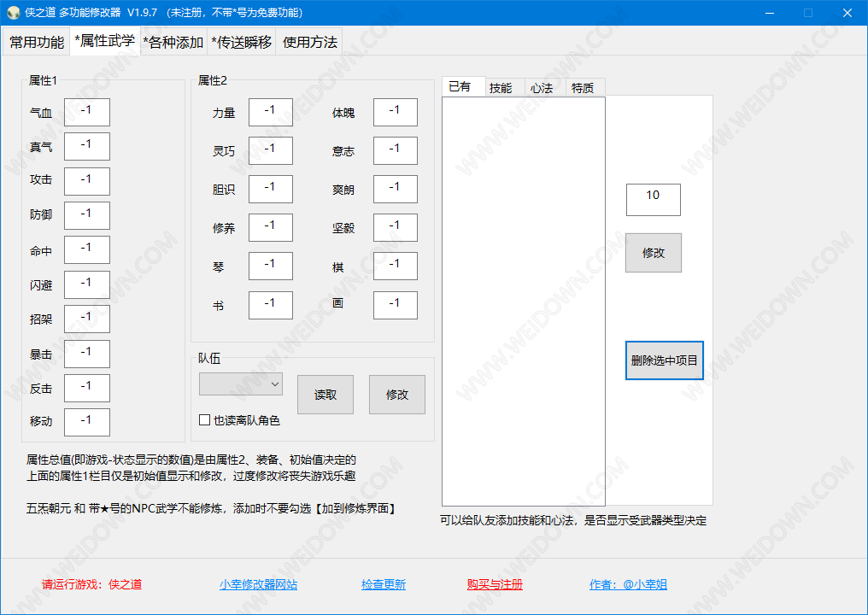868x615 pixels.
Task: Click the 作者：@小幸姐 link
Action: point(628,584)
